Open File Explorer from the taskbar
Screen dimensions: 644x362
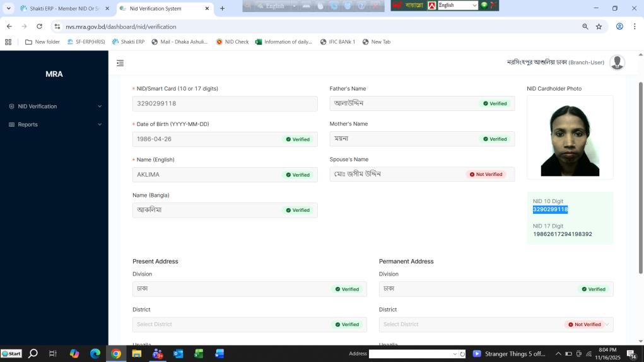tap(136, 354)
